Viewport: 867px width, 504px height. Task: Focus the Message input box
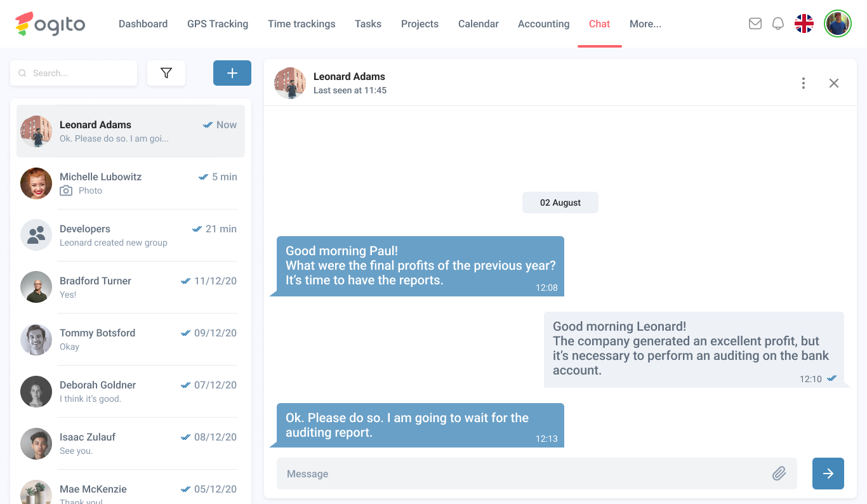[520, 474]
